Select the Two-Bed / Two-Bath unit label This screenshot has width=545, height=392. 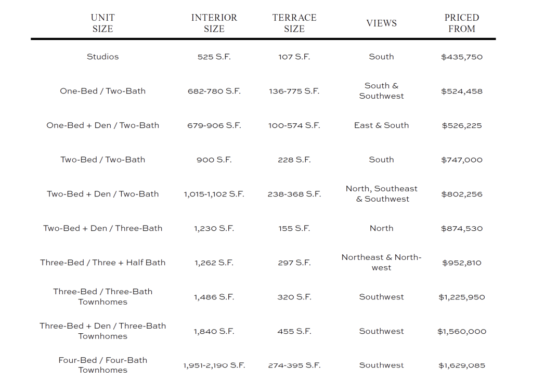pyautogui.click(x=102, y=160)
